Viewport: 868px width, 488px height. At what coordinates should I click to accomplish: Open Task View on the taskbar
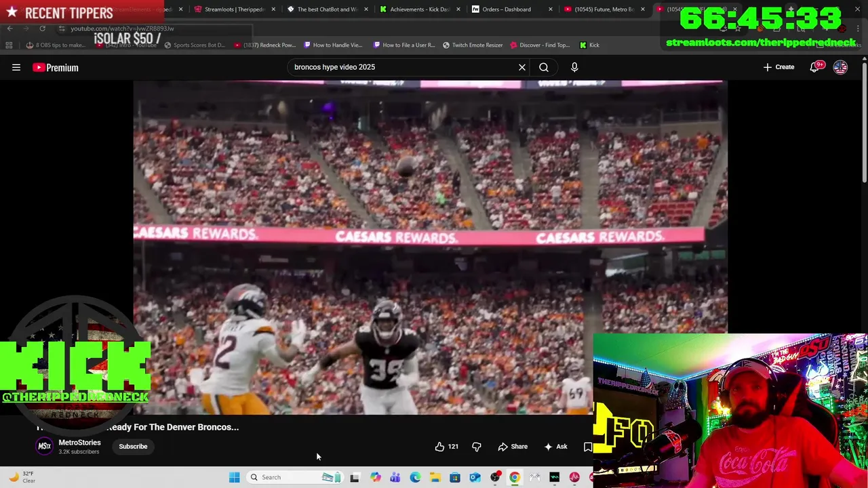[x=354, y=477]
